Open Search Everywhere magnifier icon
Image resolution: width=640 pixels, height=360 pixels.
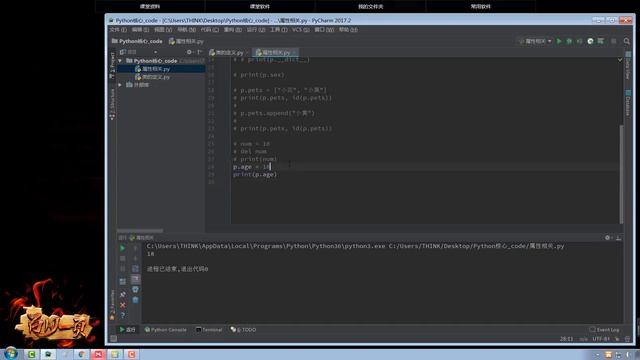627,41
